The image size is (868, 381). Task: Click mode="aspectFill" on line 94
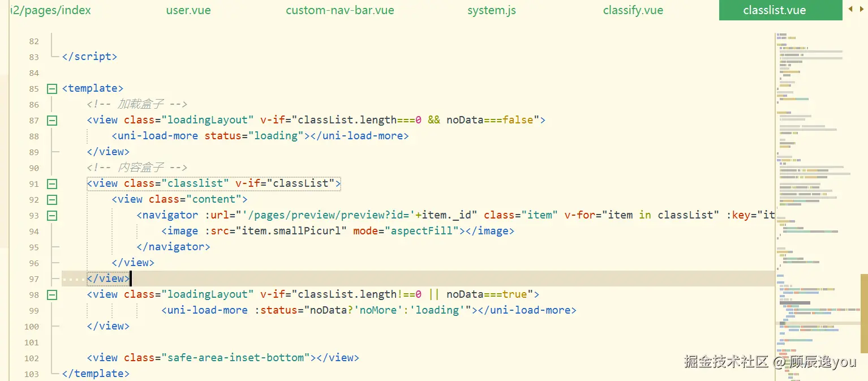406,231
